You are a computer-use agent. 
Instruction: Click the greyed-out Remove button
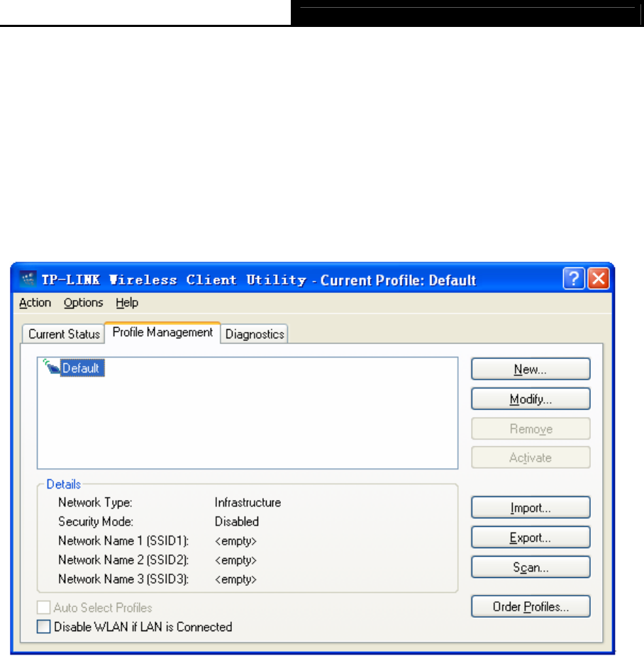pyautogui.click(x=531, y=428)
